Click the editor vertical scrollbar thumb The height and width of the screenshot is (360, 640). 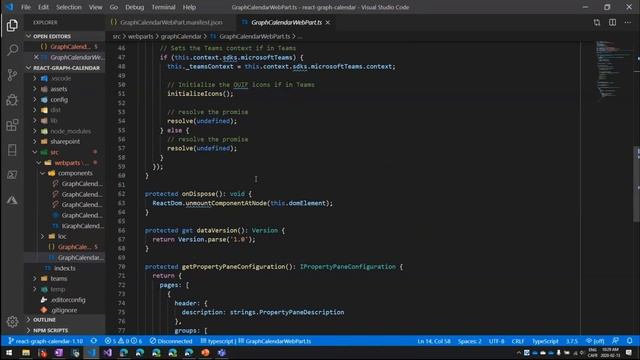click(636, 184)
